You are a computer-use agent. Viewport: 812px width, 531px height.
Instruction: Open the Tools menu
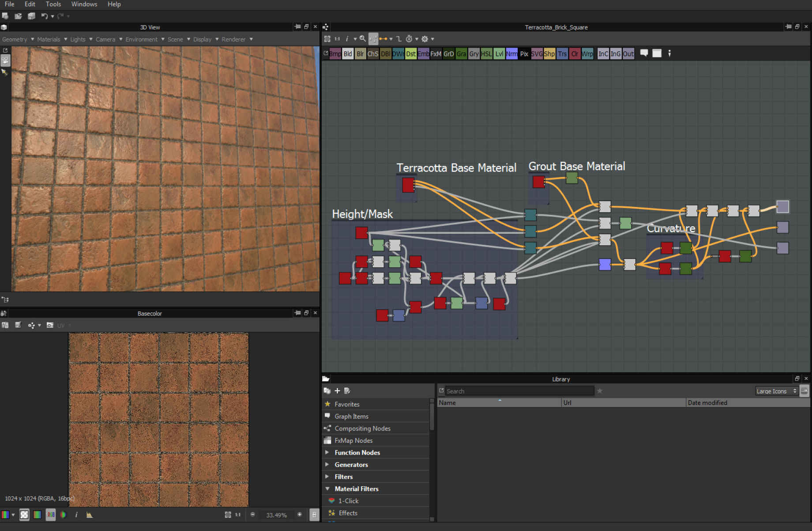click(x=53, y=4)
